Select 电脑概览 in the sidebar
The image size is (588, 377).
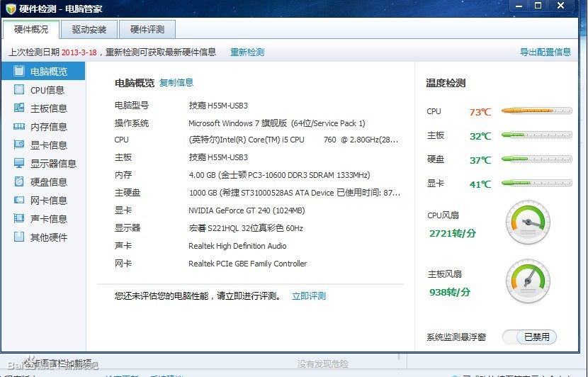(x=43, y=72)
